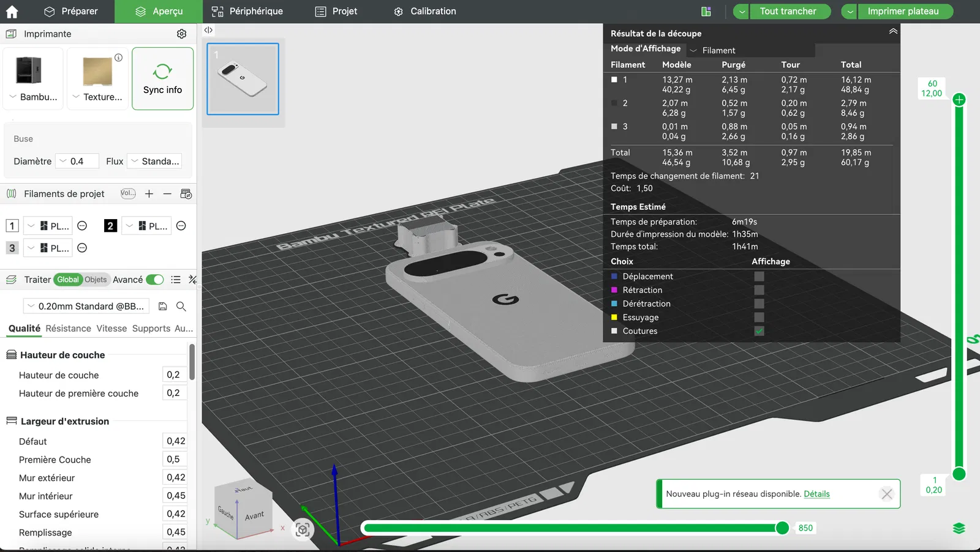
Task: Open the Vitesse settings tab
Action: pyautogui.click(x=111, y=328)
